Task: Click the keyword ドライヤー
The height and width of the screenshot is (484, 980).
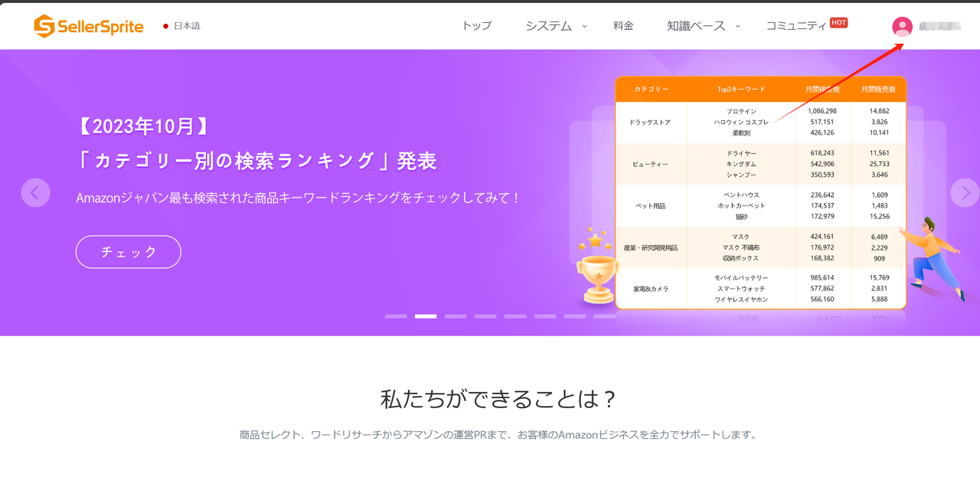Action: (741, 154)
